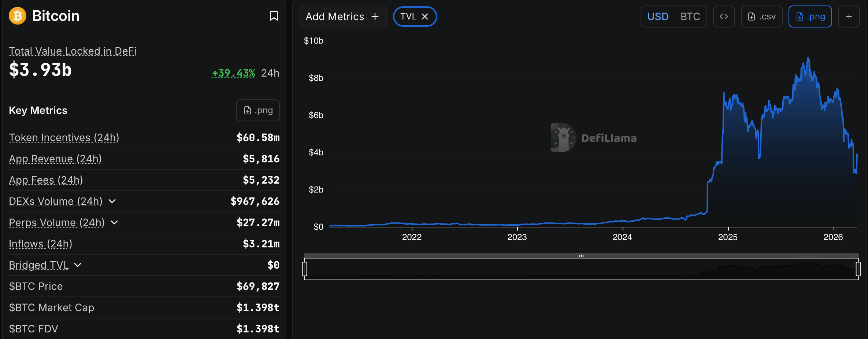
Task: Click the right time range slider handle
Action: pos(858,269)
